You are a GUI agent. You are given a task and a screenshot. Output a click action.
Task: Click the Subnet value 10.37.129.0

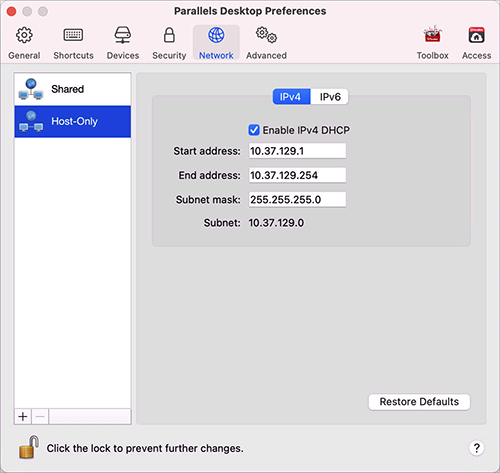click(x=276, y=223)
